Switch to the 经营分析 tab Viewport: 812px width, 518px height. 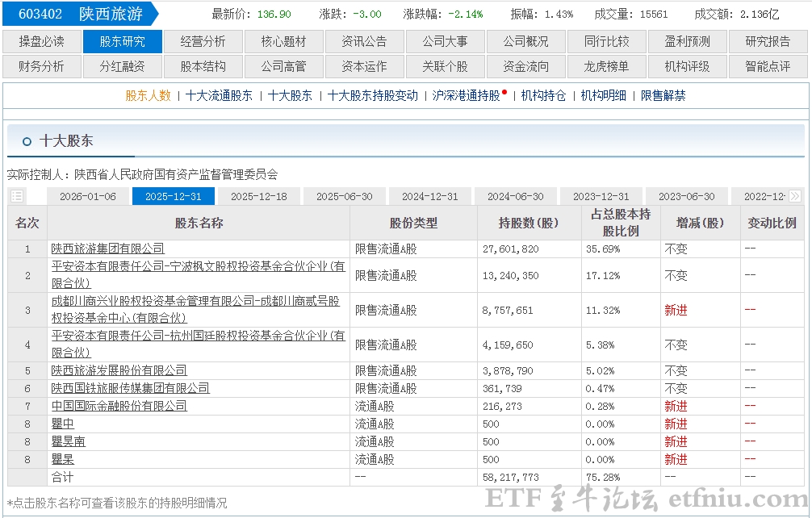pyautogui.click(x=203, y=41)
